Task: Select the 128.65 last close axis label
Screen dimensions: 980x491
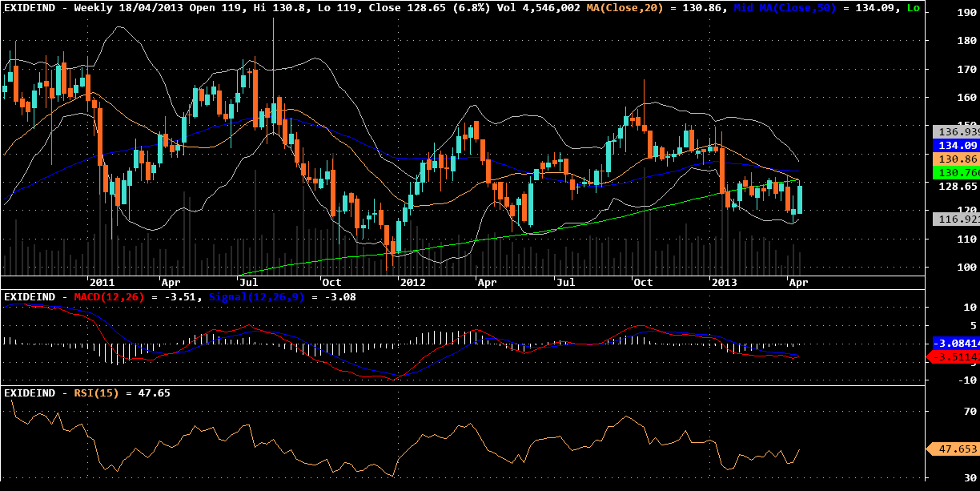Action: (x=958, y=186)
